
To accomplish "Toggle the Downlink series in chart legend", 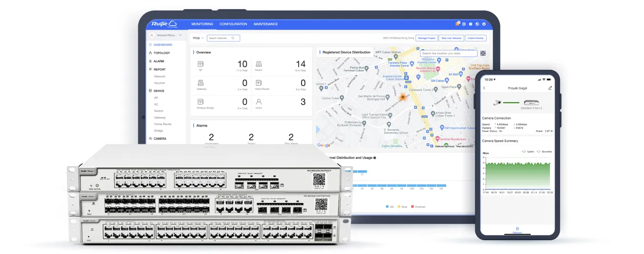I will click(x=544, y=152).
